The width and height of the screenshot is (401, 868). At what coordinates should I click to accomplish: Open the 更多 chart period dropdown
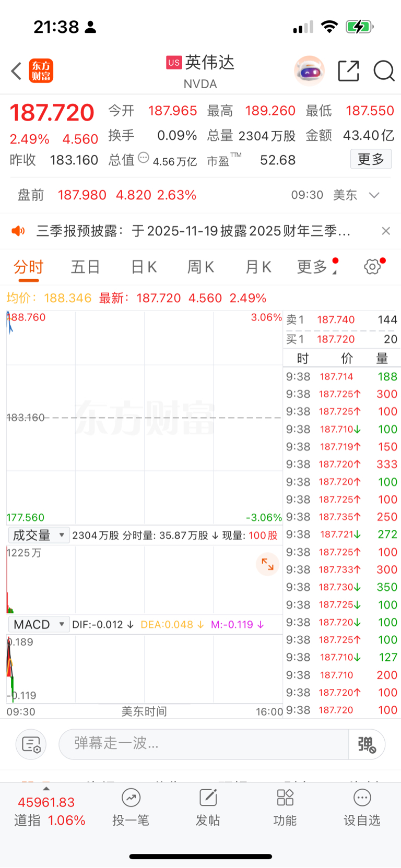pos(317,267)
